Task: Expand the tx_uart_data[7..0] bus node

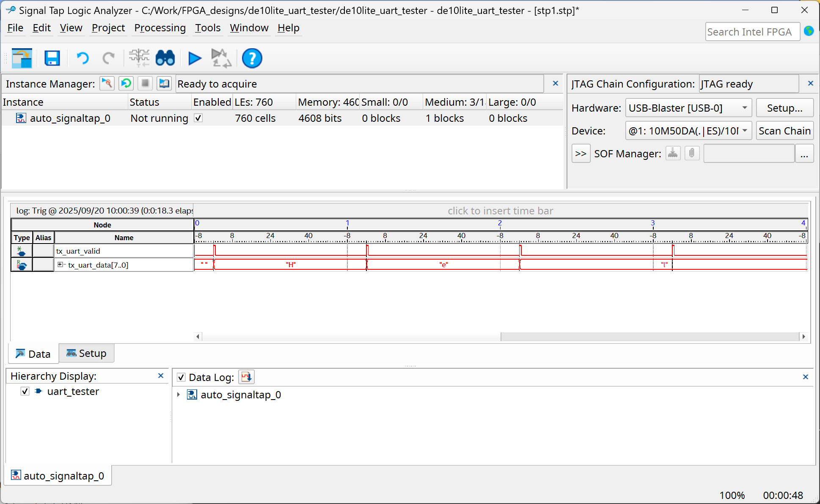Action: pyautogui.click(x=60, y=265)
